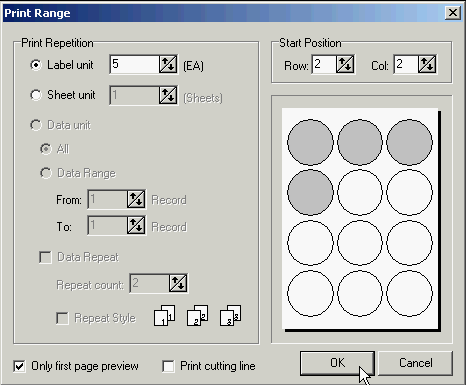Viewport: 466px width, 385px height.
Task: Click the Cancel button
Action: click(x=416, y=363)
